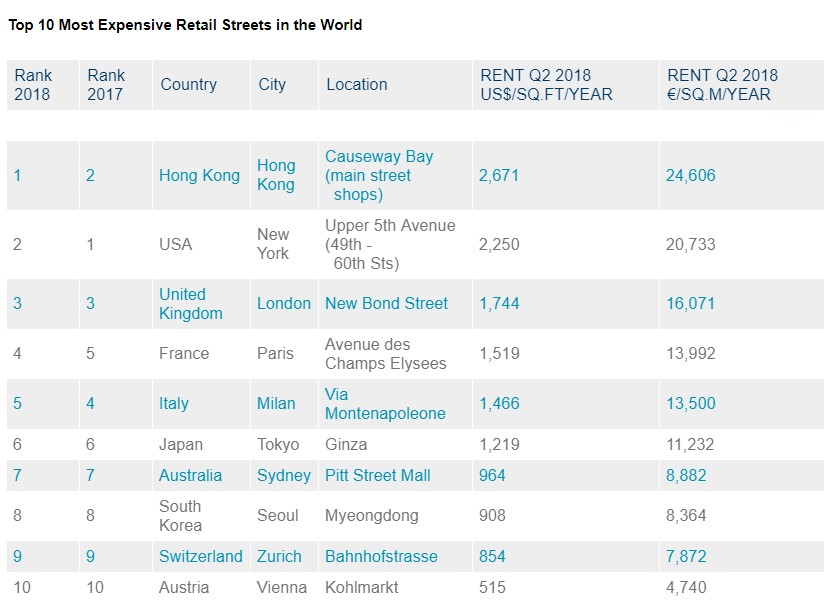Select the London city link

(x=283, y=303)
